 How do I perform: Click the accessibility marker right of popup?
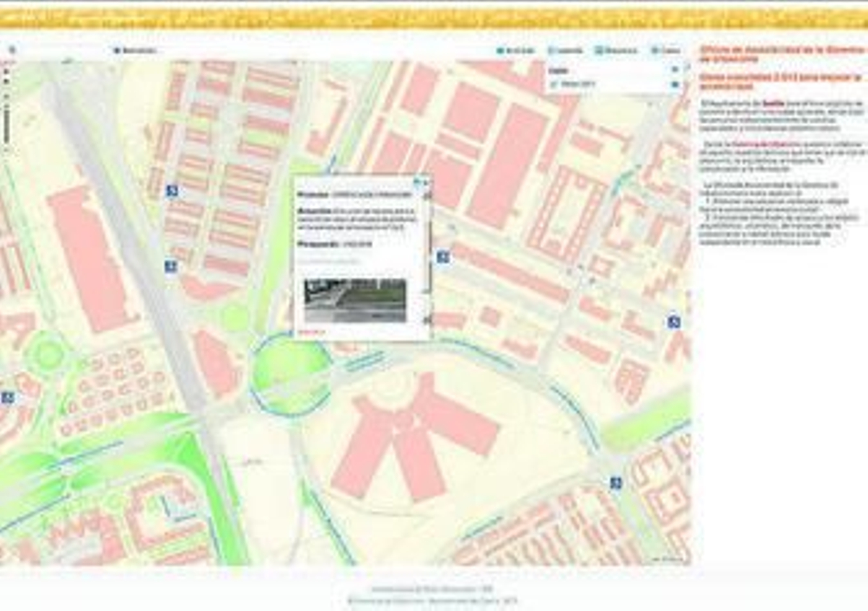point(443,257)
